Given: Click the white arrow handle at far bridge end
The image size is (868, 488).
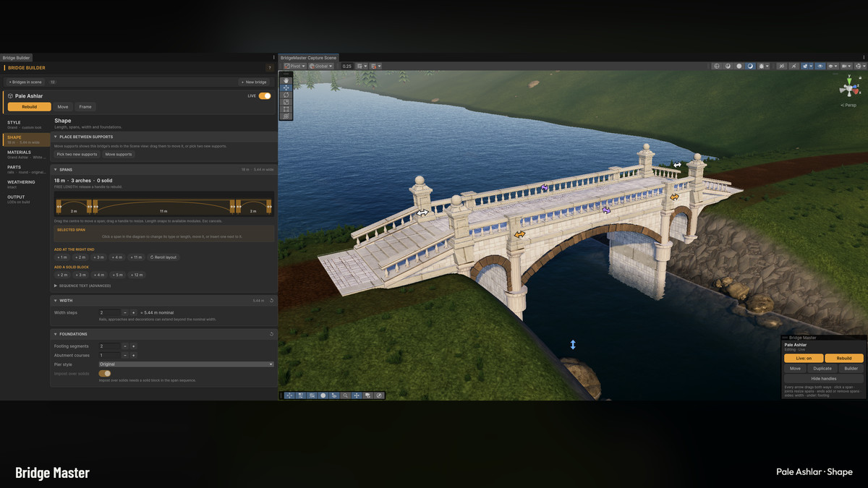Looking at the screenshot, I should (x=677, y=165).
